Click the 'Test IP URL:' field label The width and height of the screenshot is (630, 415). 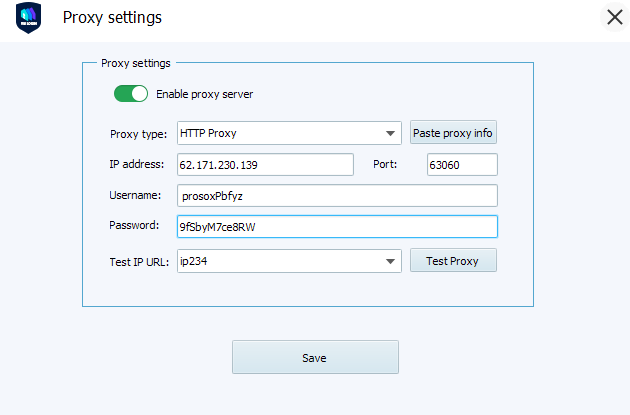139,262
